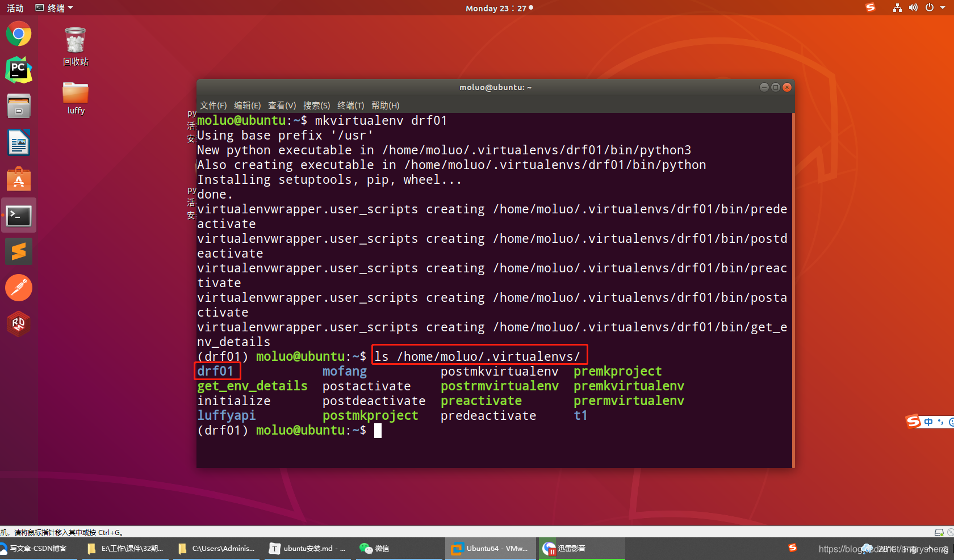Open the 编辑(E) menu in terminal
The width and height of the screenshot is (954, 560).
point(248,106)
